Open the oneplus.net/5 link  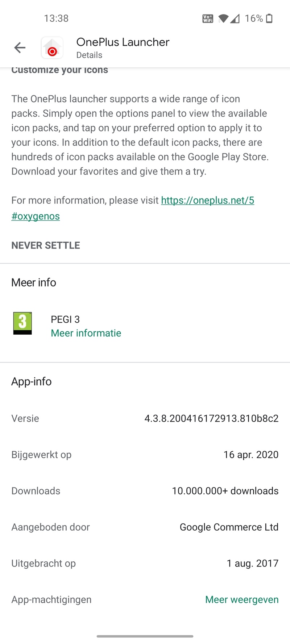pyautogui.click(x=207, y=200)
